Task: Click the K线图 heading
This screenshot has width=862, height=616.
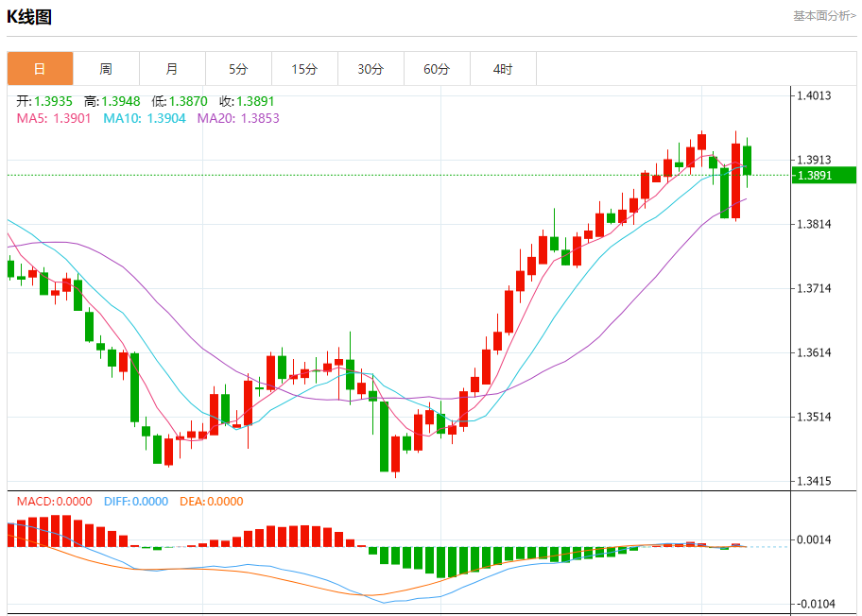Action: pyautogui.click(x=29, y=17)
